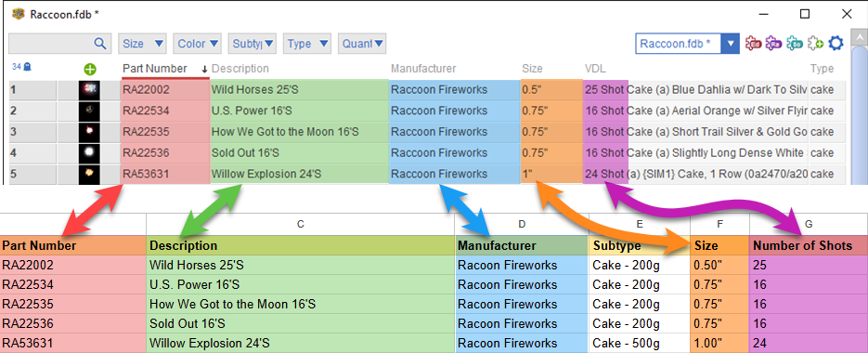Click the Sold Out effect thumbnail
Viewport: 868px width, 353px height.
(x=89, y=152)
